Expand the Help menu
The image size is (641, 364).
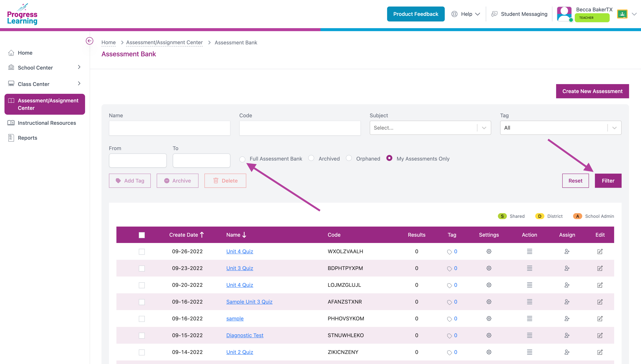[x=465, y=14]
